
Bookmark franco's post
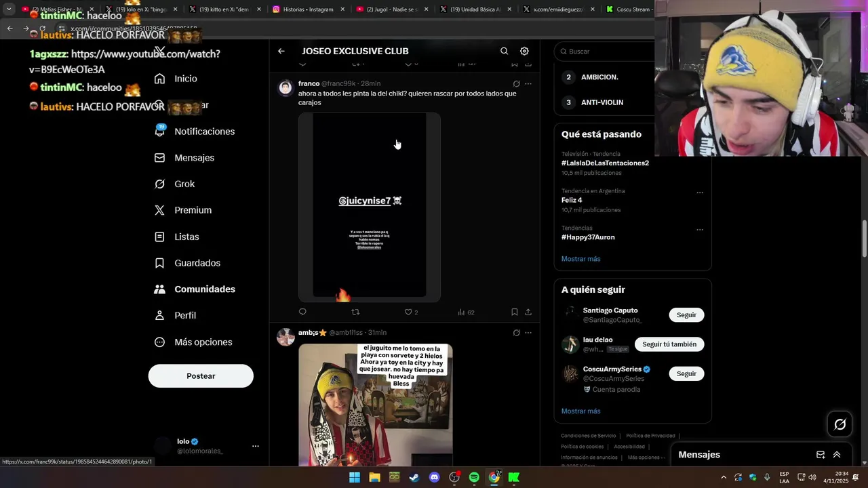point(514,312)
